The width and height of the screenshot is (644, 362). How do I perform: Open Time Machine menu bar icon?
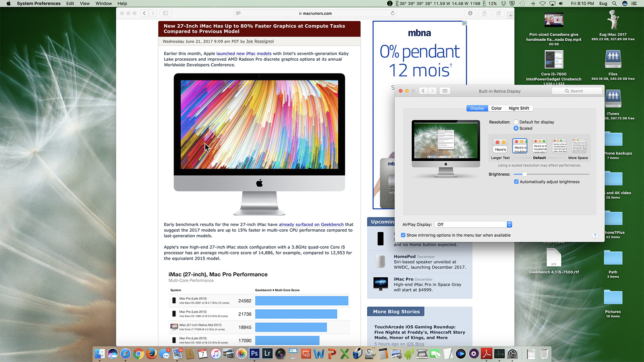pos(522,3)
